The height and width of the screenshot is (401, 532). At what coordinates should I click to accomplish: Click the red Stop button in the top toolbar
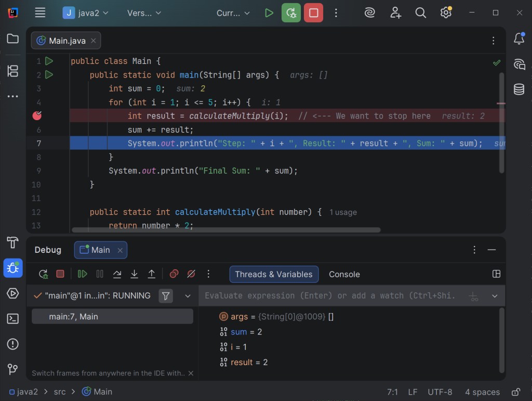313,13
